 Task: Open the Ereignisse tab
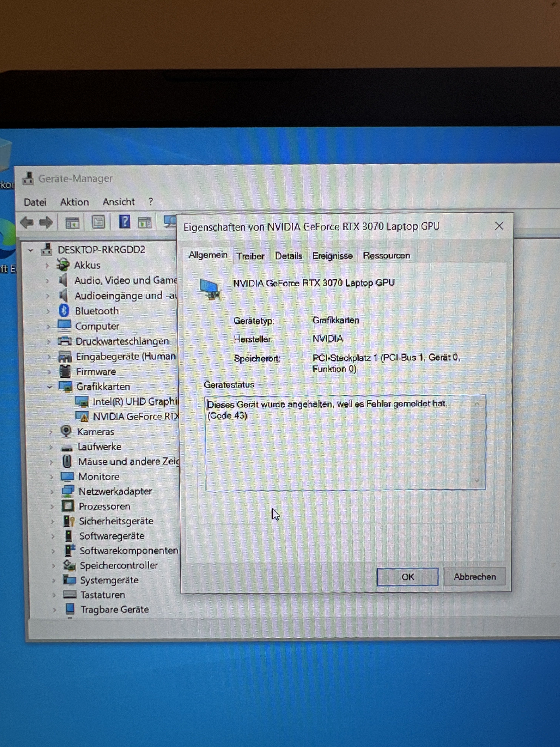(x=332, y=256)
